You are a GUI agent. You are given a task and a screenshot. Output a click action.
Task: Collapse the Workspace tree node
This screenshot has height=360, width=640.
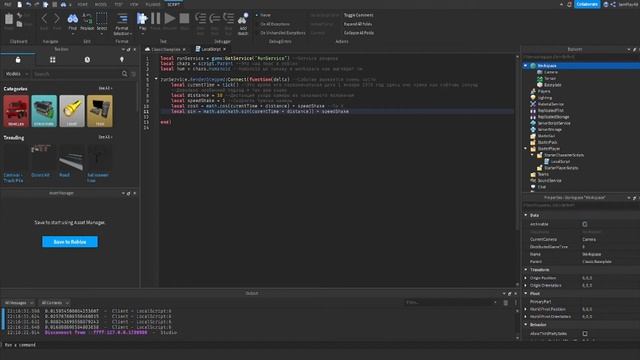pyautogui.click(x=526, y=65)
